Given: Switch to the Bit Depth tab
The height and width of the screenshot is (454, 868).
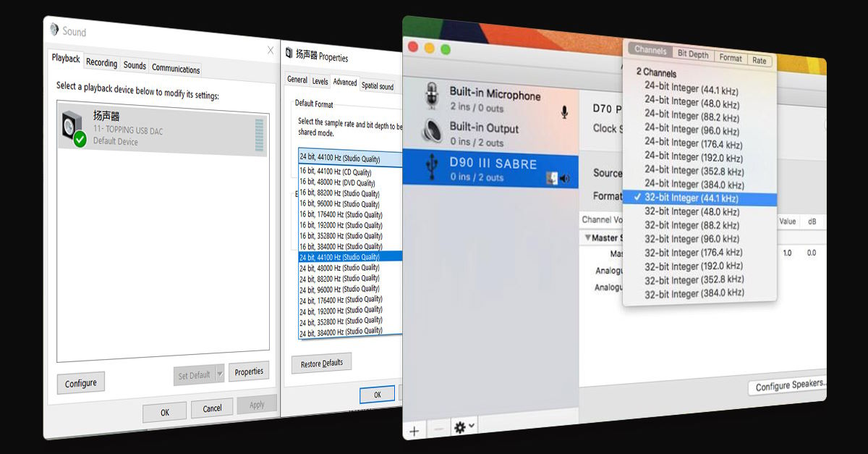Looking at the screenshot, I should 693,54.
